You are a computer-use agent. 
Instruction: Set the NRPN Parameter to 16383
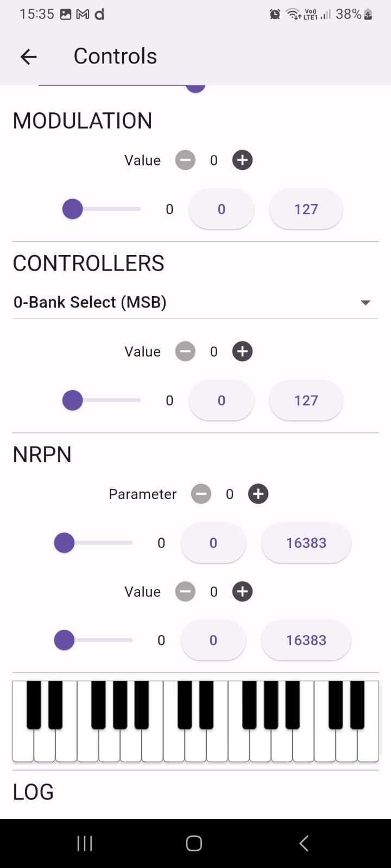306,542
